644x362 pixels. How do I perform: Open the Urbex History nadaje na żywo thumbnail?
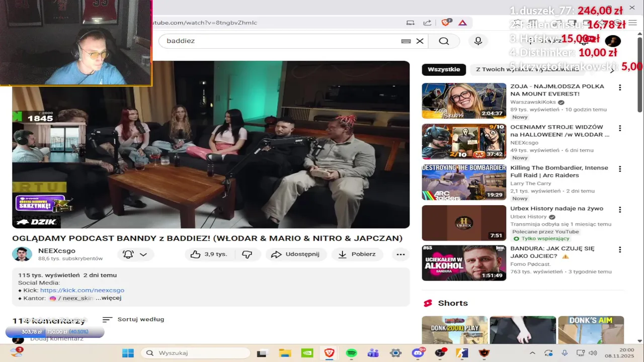[x=464, y=223]
